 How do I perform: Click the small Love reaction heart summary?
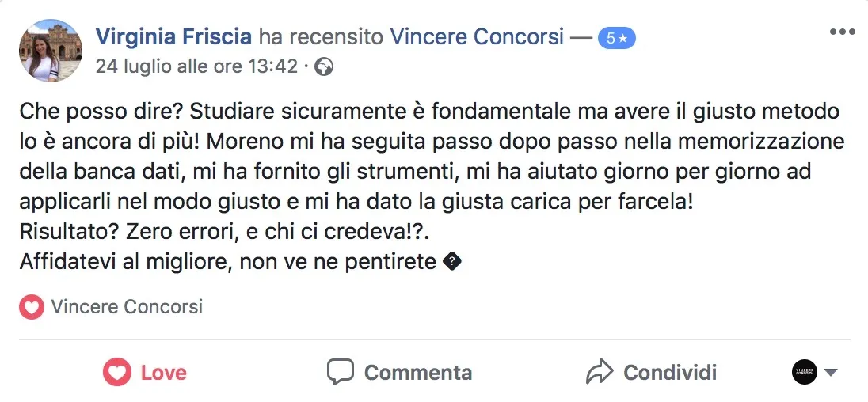tap(32, 307)
